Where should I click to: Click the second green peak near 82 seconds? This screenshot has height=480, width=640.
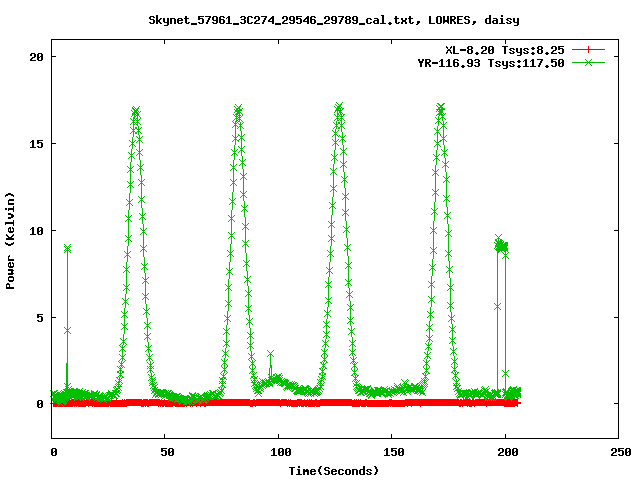(x=238, y=109)
